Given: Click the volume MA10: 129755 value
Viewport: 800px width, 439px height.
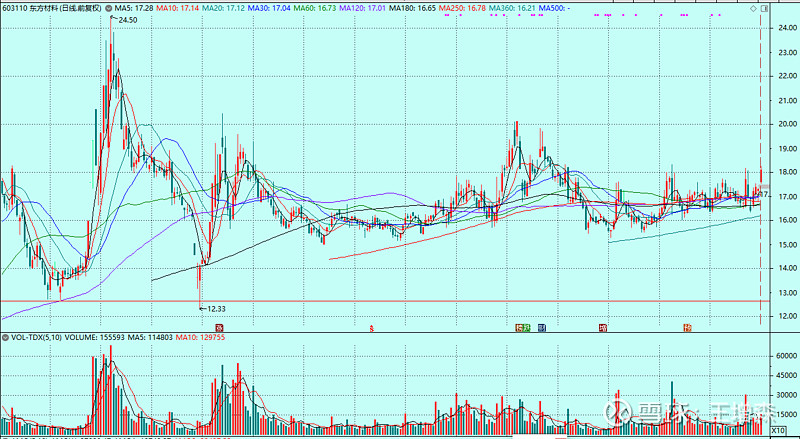Looking at the screenshot, I should [x=201, y=337].
